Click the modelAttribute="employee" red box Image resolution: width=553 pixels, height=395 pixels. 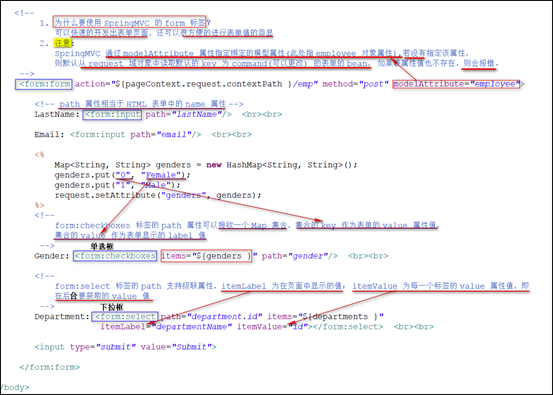456,84
